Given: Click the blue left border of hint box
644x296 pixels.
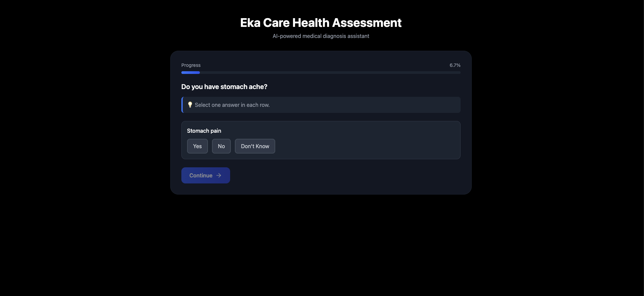Looking at the screenshot, I should 182,105.
